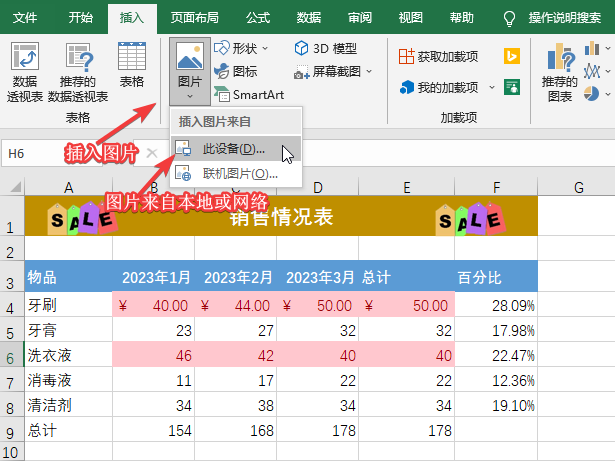Select column G header
Image resolution: width=615 pixels, height=461 pixels.
coord(578,187)
